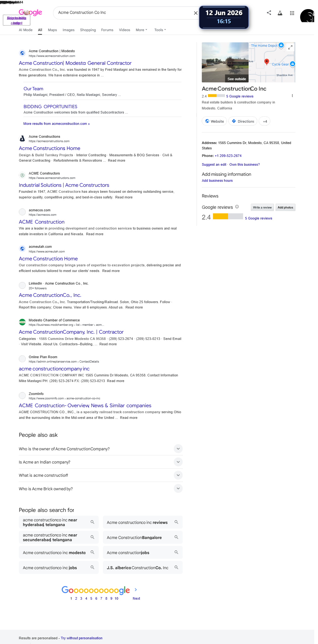Clear the search box with X icon
Screen dimensions: 318x644
click(195, 13)
